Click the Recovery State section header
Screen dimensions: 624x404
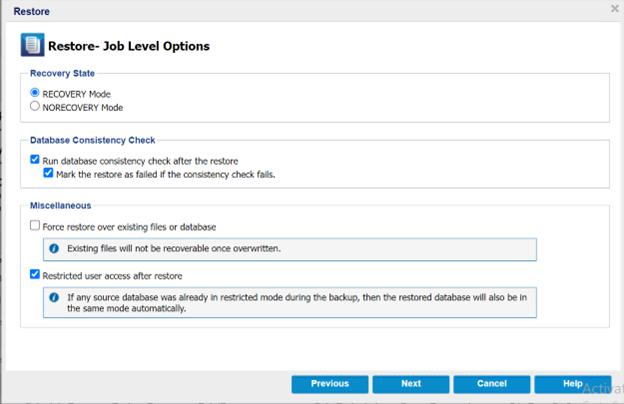[x=62, y=74]
